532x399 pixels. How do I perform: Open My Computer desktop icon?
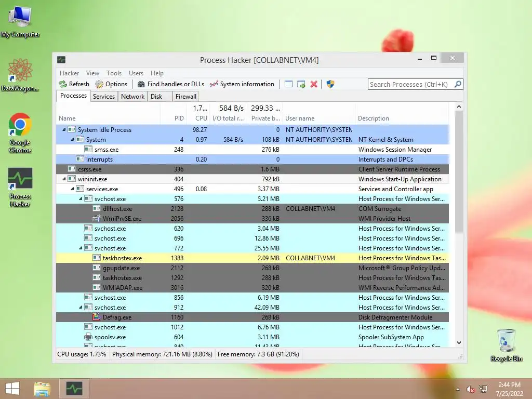(x=20, y=22)
